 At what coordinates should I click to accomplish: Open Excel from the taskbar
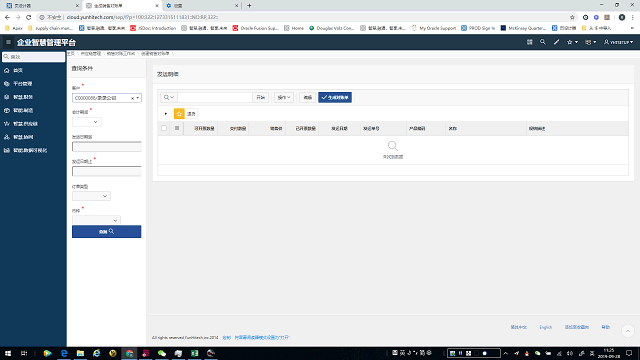tap(195, 353)
